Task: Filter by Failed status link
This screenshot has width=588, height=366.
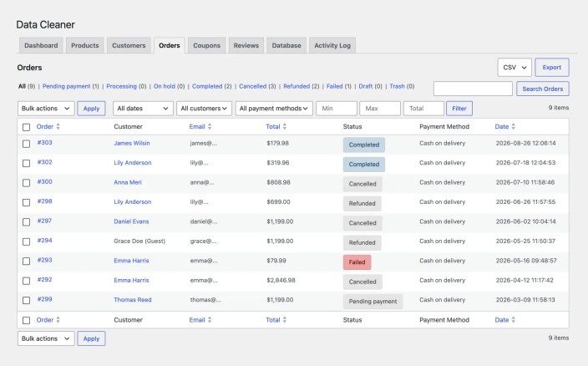Action: (x=334, y=86)
